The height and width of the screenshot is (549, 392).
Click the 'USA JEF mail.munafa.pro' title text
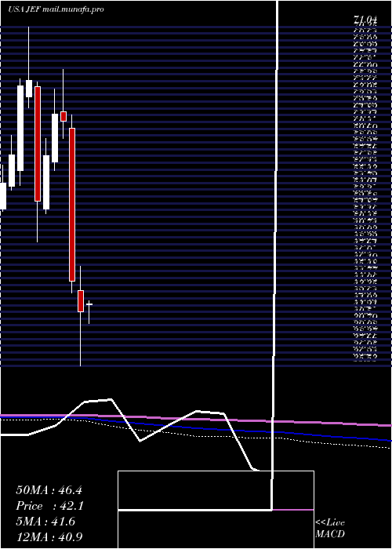point(56,9)
